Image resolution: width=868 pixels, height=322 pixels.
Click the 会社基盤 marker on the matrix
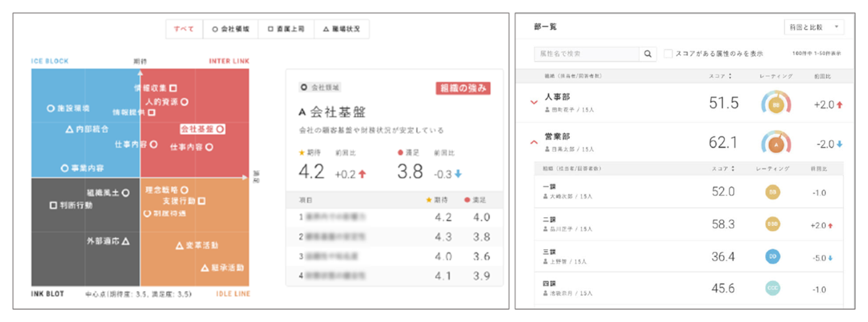point(221,129)
